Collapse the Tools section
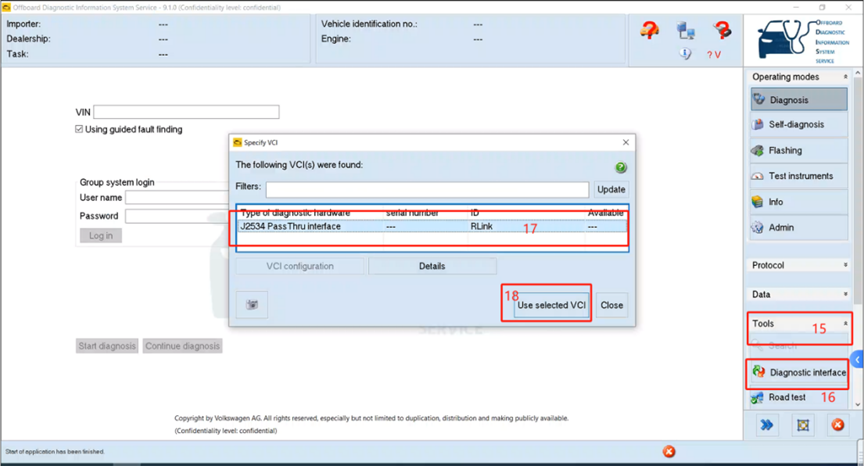Viewport: 864px width, 466px height. (x=845, y=323)
